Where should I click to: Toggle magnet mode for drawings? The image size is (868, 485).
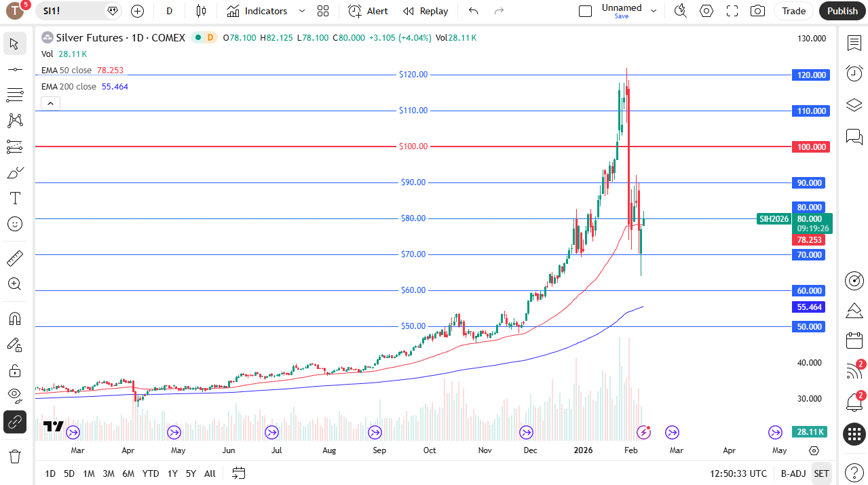tap(14, 319)
